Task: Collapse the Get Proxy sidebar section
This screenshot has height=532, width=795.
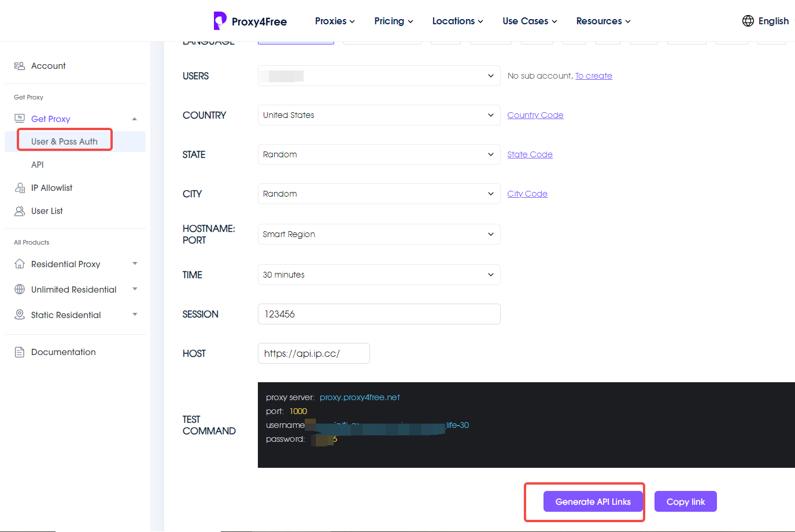Action: [135, 119]
